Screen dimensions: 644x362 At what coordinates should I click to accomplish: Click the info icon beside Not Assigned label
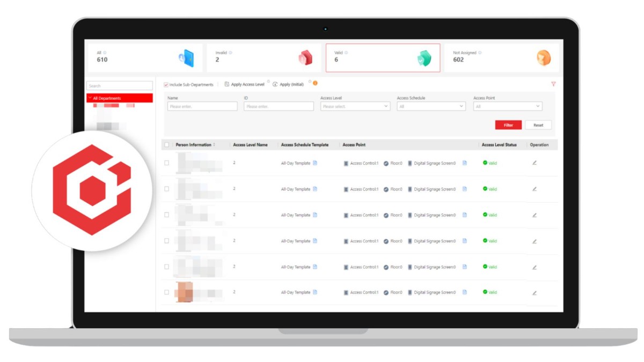pyautogui.click(x=480, y=53)
